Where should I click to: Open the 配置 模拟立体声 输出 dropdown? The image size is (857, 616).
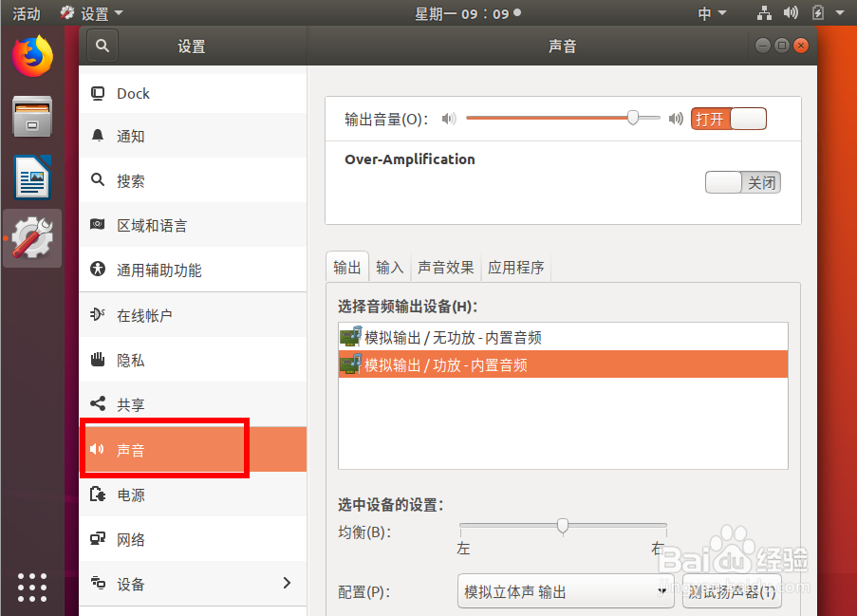pyautogui.click(x=566, y=591)
